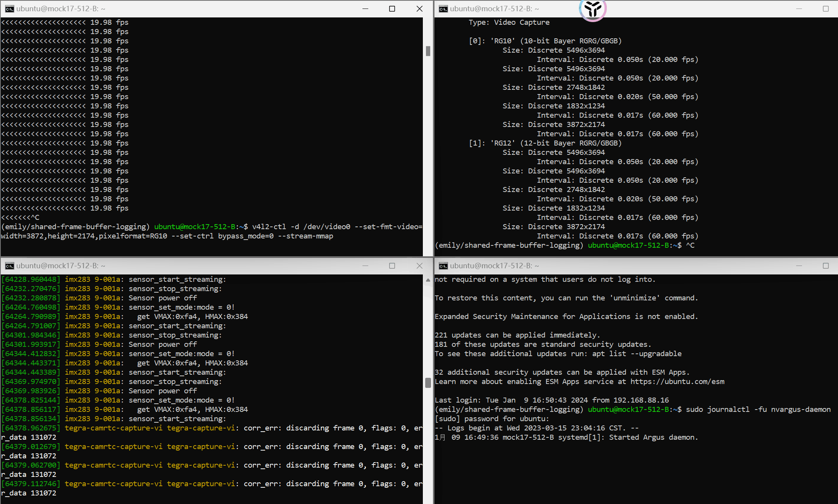Viewport: 838px width, 504px height.
Task: Click the https://ubuntu.com/esm URL
Action: [677, 382]
